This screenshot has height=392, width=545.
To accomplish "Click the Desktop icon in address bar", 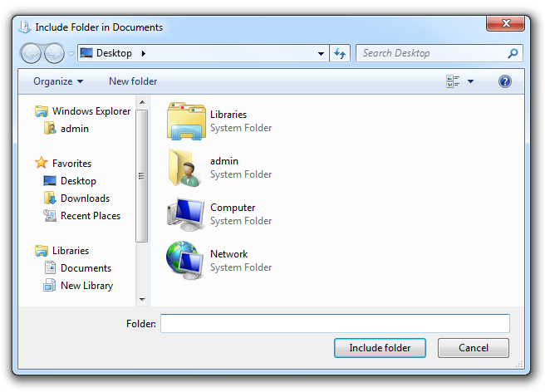I will pyautogui.click(x=86, y=53).
